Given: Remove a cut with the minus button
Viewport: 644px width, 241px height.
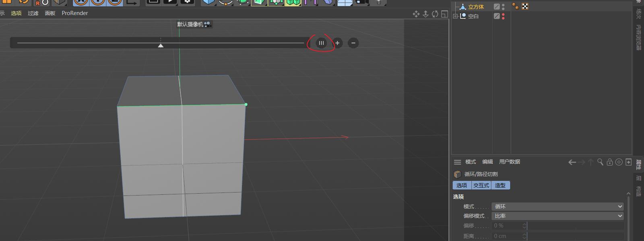Looking at the screenshot, I should pos(353,43).
